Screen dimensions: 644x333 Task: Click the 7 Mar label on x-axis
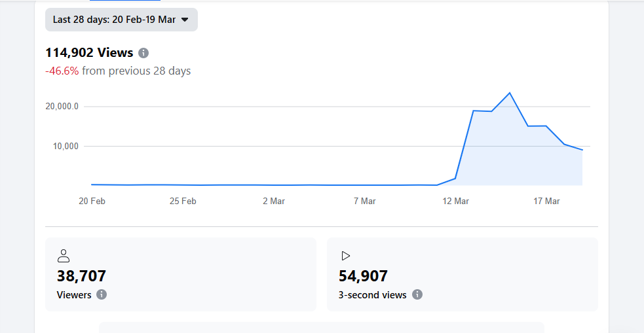(x=364, y=202)
